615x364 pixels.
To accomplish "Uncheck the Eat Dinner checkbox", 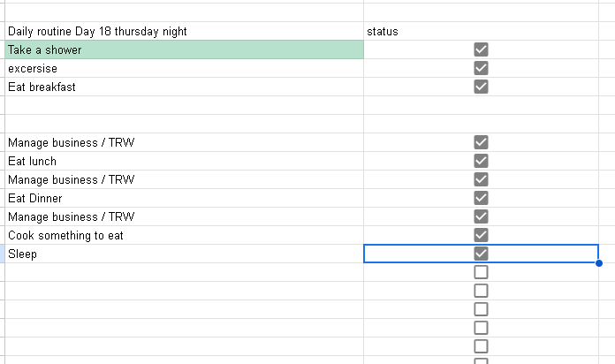I will [482, 198].
